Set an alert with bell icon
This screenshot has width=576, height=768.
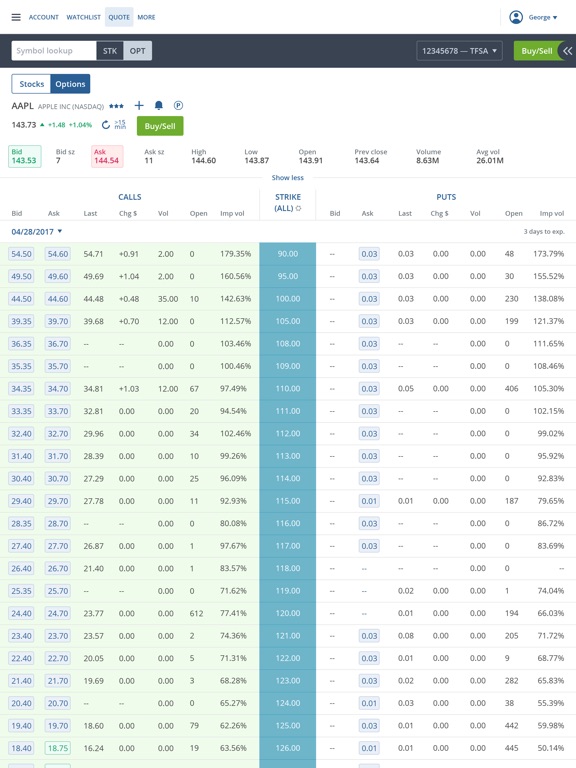159,105
